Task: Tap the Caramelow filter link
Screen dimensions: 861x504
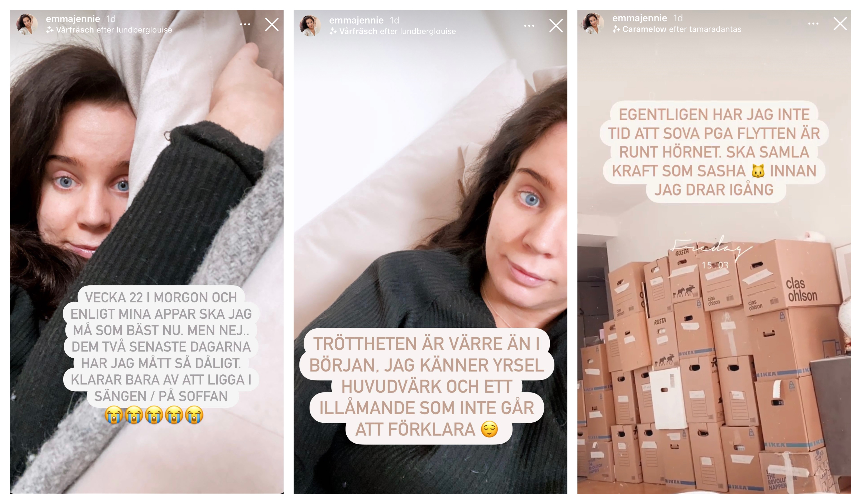Action: (644, 29)
